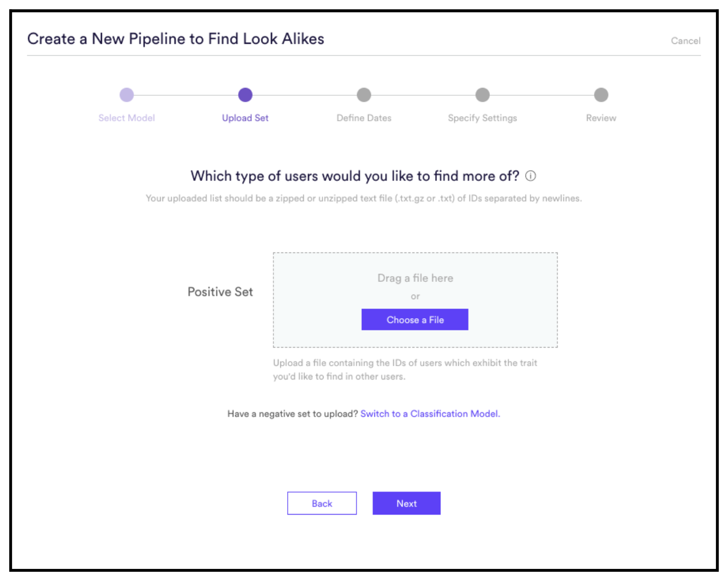Click the Positive Set label
The width and height of the screenshot is (728, 581).
click(220, 292)
